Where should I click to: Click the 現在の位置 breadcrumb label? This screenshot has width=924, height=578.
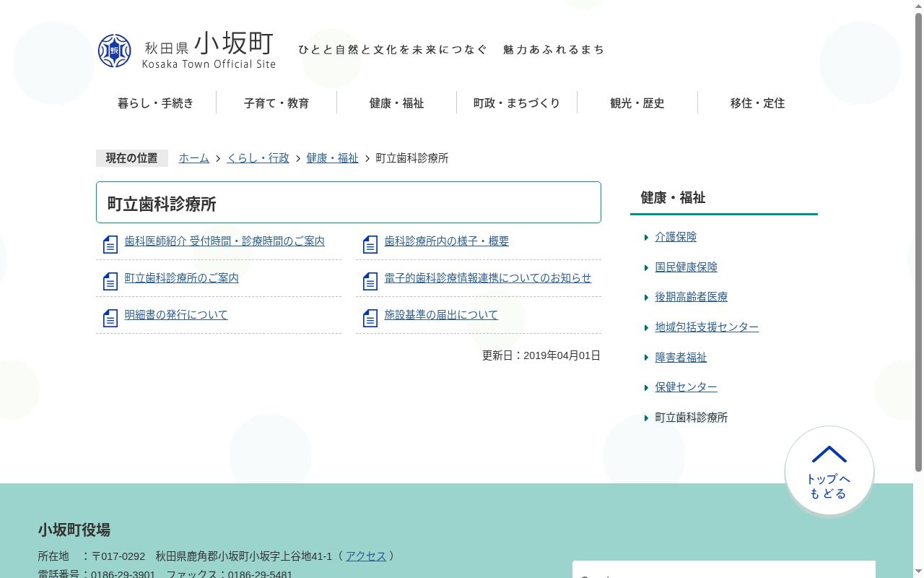[x=132, y=158]
